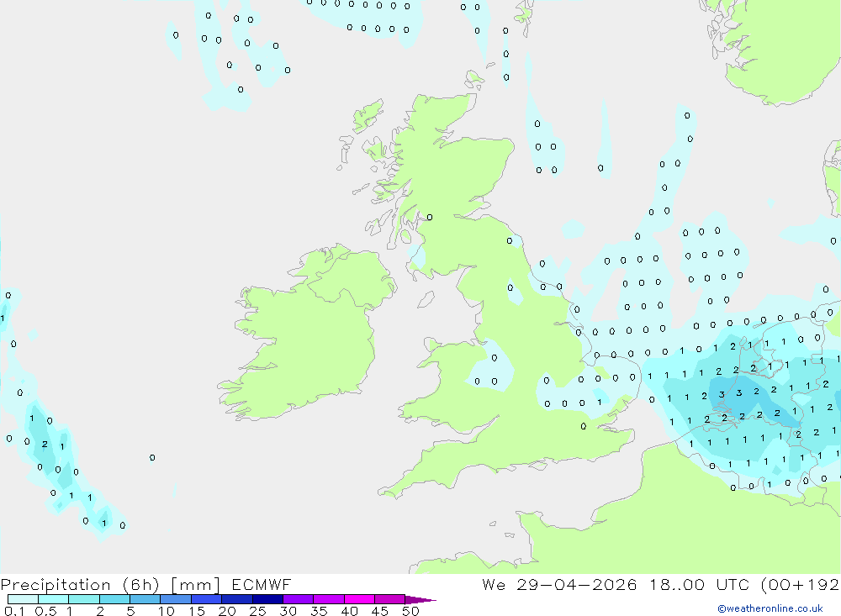Select the 1–2 mm legend color swatch
Image resolution: width=841 pixels, height=616 pixels.
click(84, 599)
